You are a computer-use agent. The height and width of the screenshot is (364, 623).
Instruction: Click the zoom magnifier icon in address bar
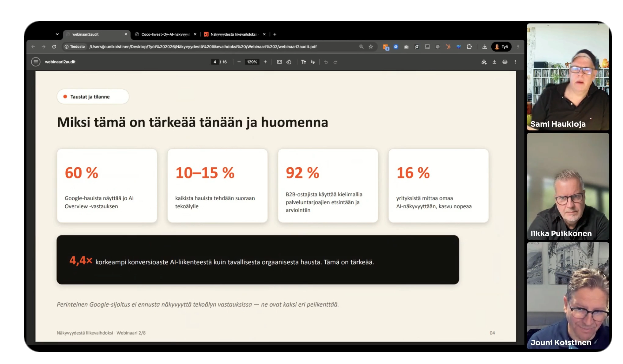(x=361, y=47)
